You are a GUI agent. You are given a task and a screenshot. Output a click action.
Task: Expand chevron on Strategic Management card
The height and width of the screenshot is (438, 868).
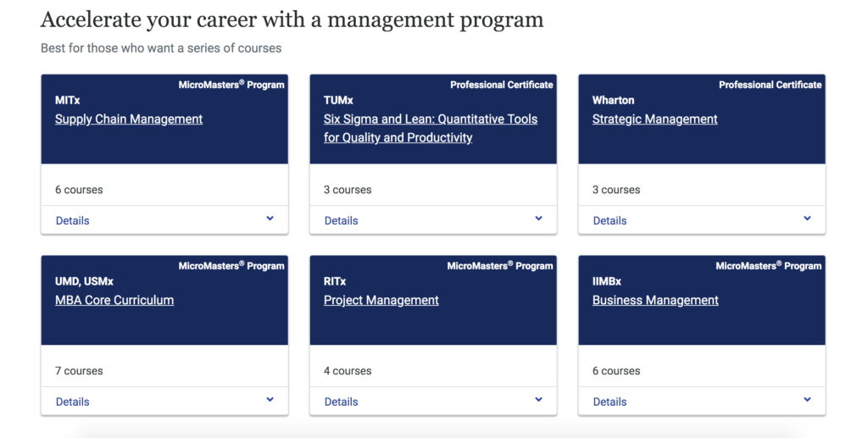pyautogui.click(x=807, y=219)
